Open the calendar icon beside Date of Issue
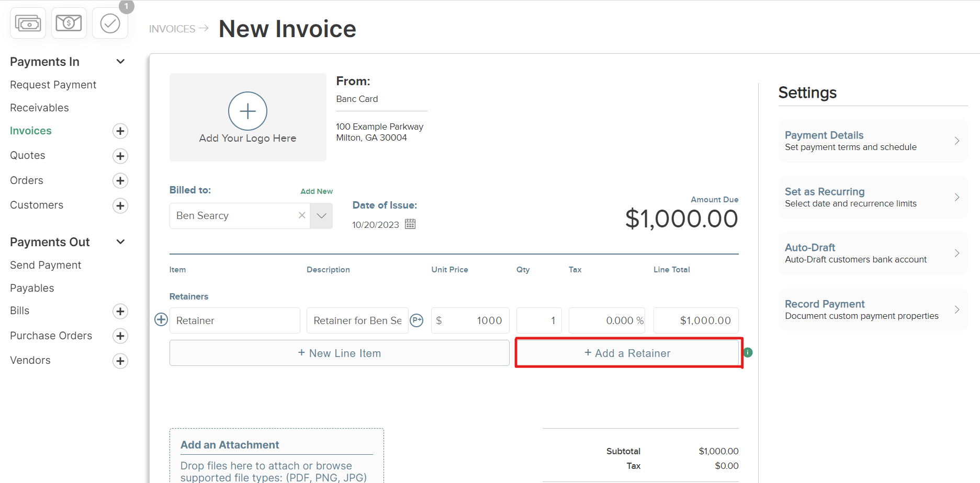 coord(410,224)
